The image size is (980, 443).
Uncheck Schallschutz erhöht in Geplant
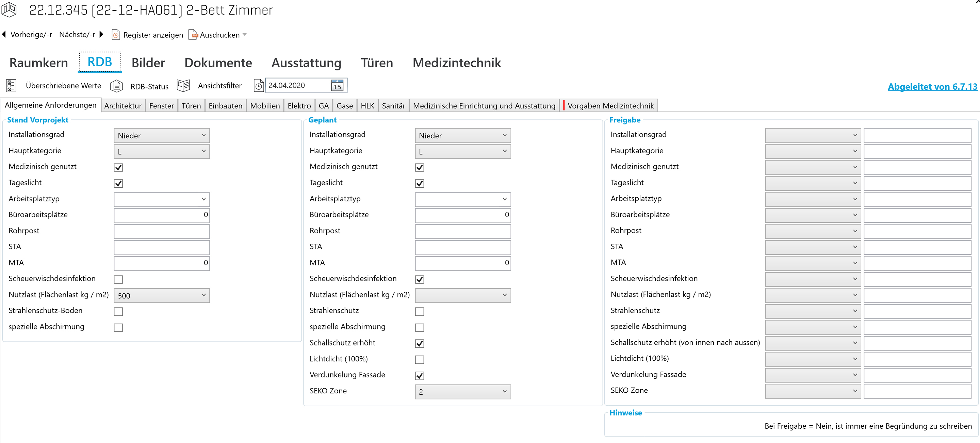coord(419,343)
